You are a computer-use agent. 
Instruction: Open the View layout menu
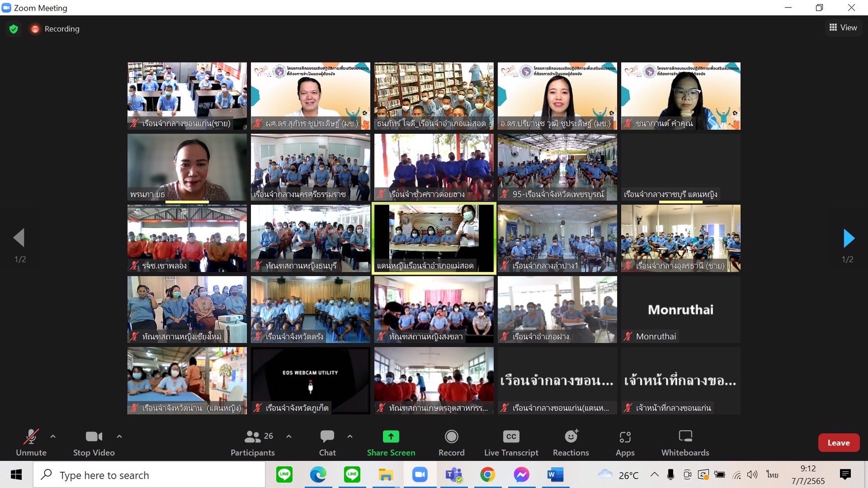pos(843,27)
